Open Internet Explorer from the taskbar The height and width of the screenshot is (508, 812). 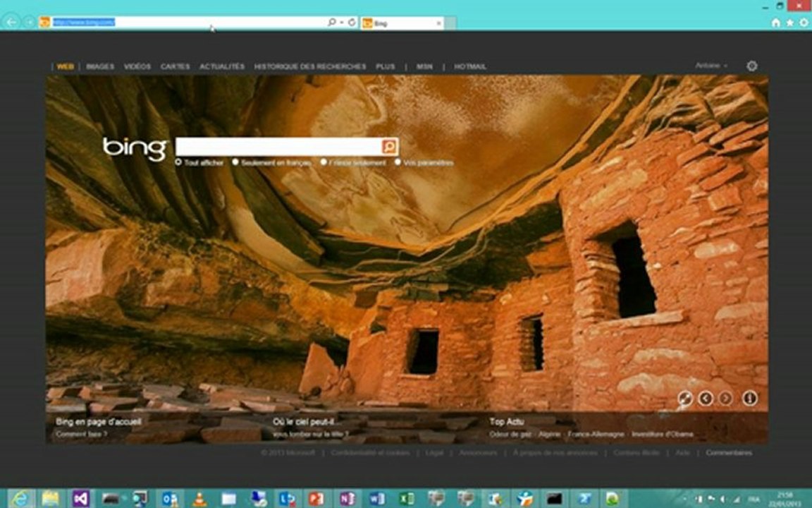click(20, 499)
